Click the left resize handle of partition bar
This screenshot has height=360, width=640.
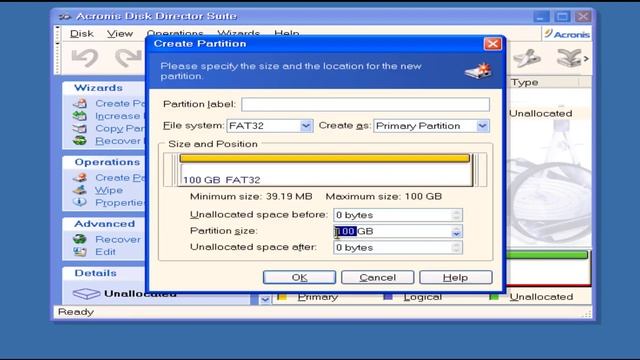(x=175, y=170)
